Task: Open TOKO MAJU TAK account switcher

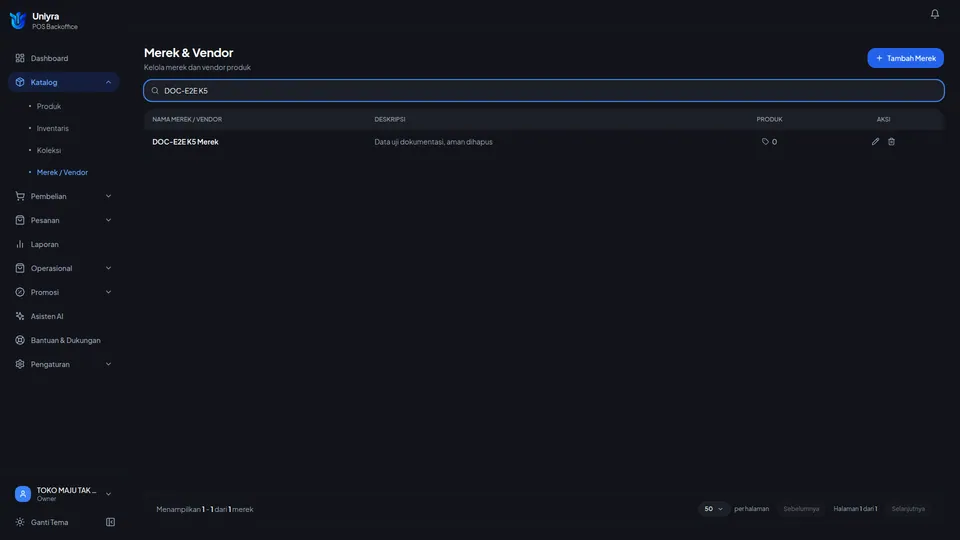Action: pos(64,494)
